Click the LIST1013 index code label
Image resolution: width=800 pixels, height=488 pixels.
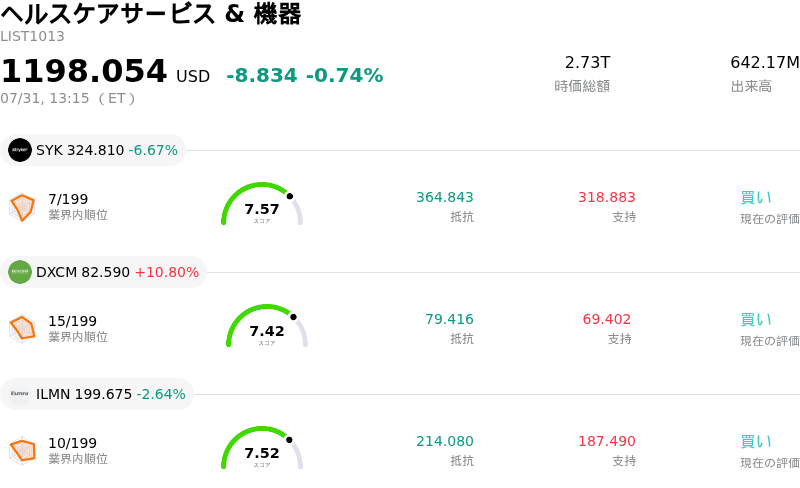32,36
